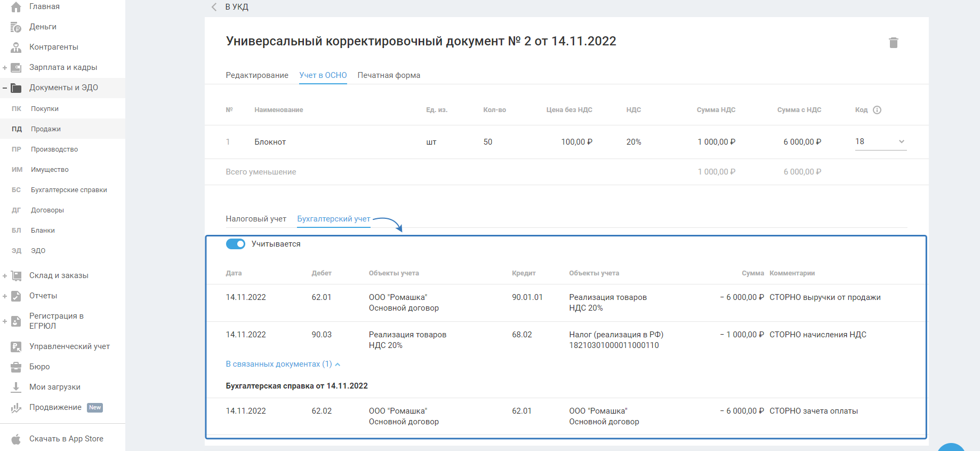Expand Отчеты section with plus sign
Screen dimensions: 980x451
tap(5, 296)
